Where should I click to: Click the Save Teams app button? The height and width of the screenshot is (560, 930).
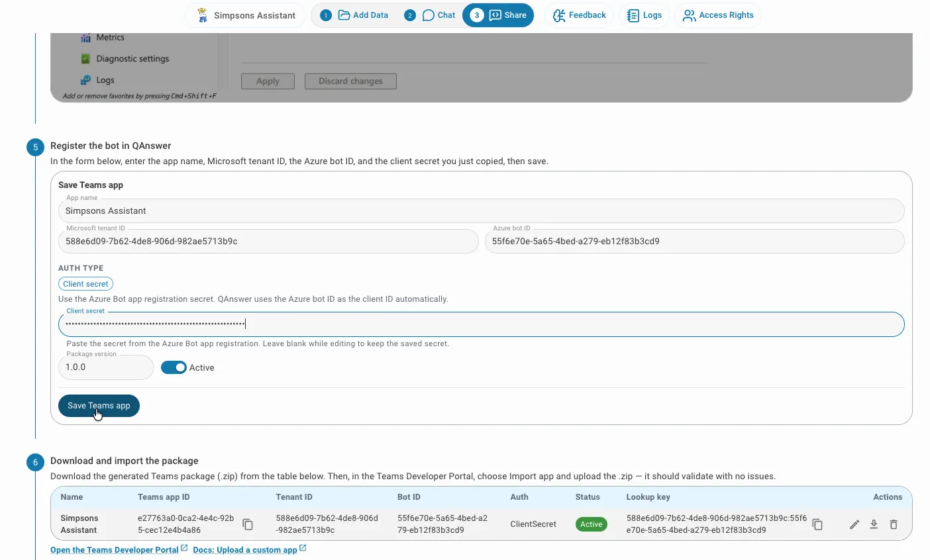point(99,406)
